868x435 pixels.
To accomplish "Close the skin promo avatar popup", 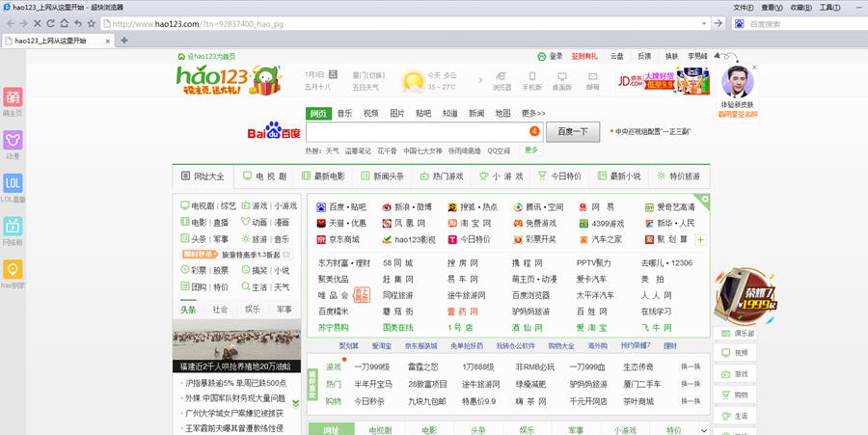I will 754,68.
